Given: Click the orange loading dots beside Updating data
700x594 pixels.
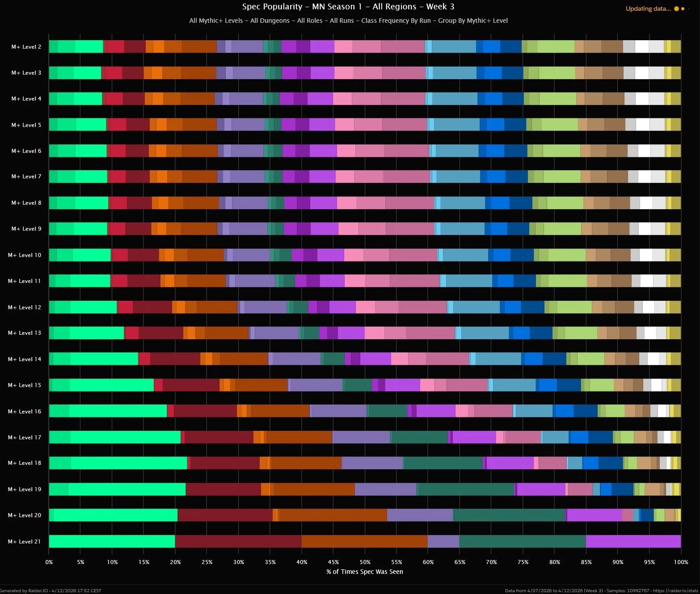Looking at the screenshot, I should pyautogui.click(x=679, y=8).
